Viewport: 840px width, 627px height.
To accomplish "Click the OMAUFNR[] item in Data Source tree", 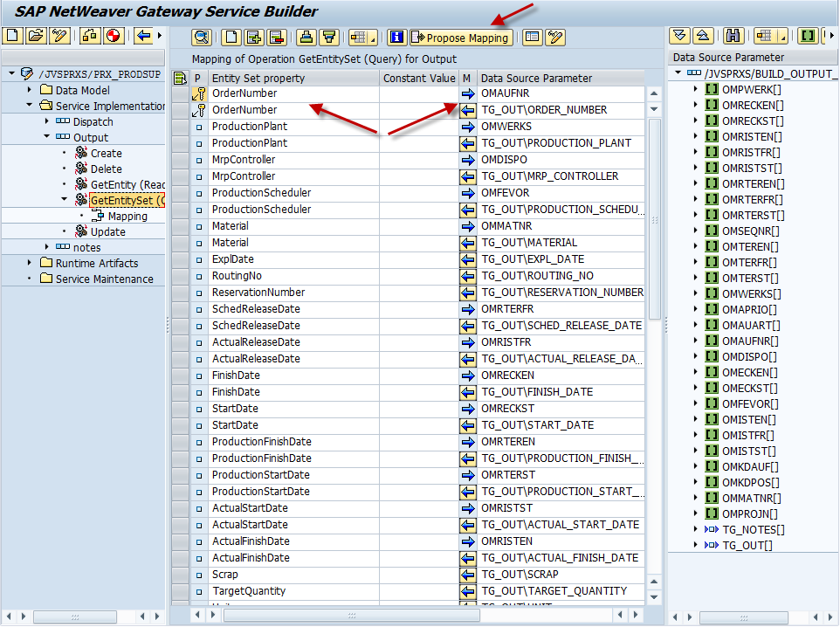I will click(x=750, y=341).
